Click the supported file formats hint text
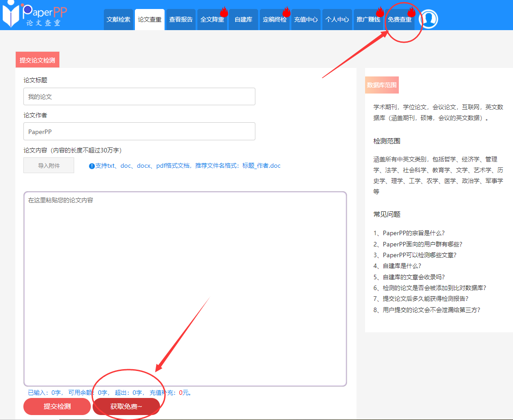The height and width of the screenshot is (420, 513). coord(188,166)
